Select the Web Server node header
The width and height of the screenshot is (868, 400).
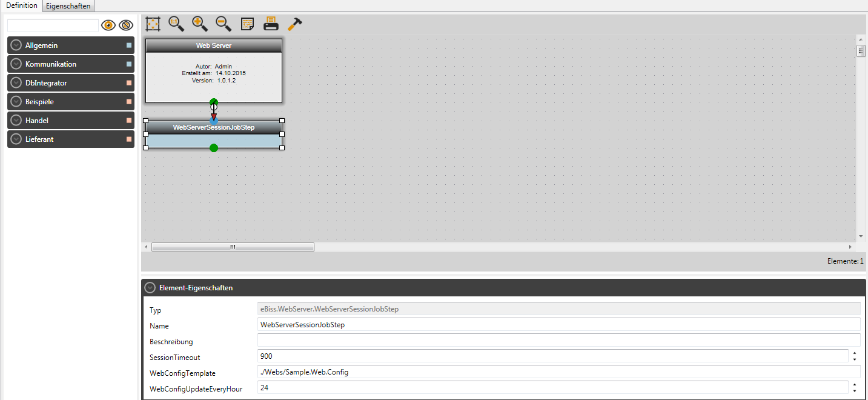[x=214, y=45]
